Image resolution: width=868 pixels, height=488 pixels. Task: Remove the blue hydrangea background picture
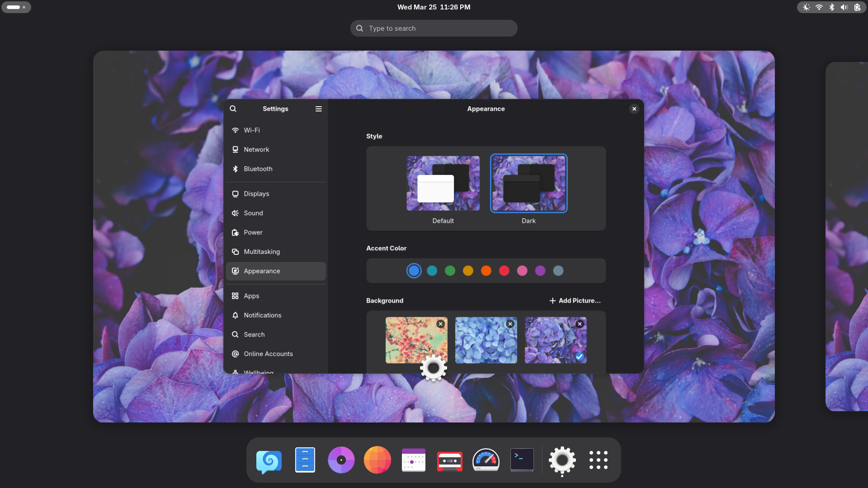510,324
